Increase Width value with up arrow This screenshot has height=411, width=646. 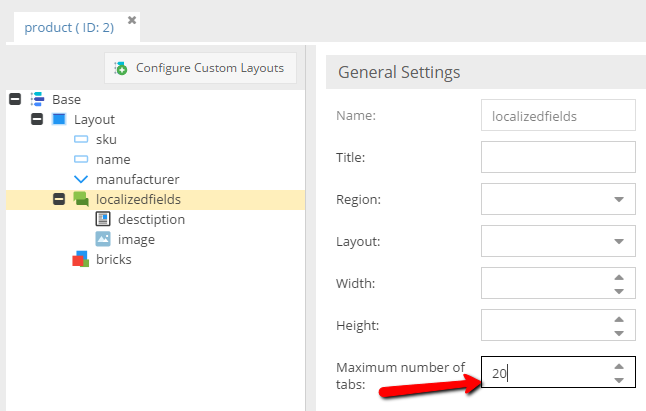coord(618,276)
